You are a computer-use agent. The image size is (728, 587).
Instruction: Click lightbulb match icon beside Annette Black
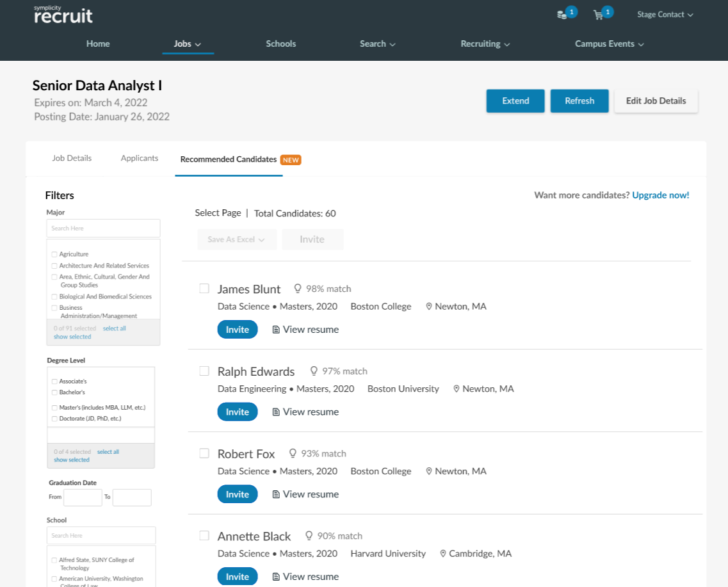[x=309, y=536]
